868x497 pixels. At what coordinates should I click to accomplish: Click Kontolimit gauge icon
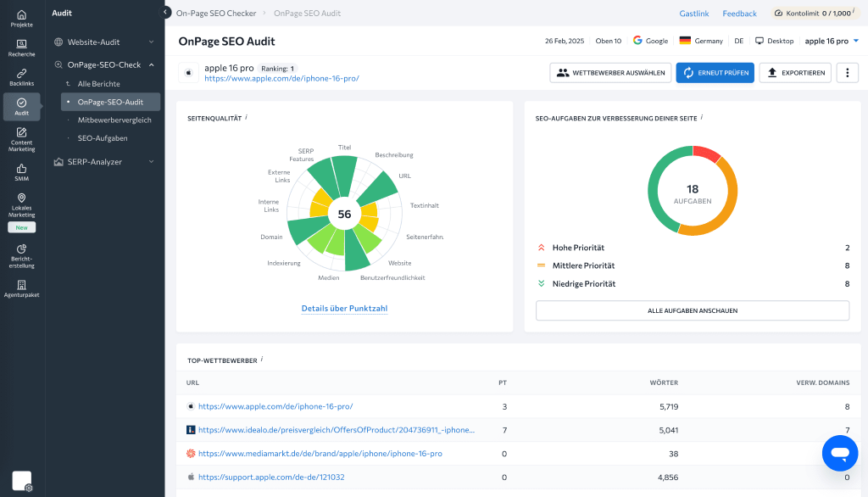pos(778,14)
